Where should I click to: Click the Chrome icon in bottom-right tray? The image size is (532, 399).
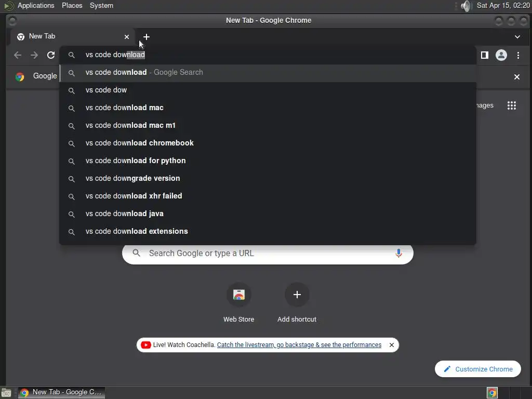tap(492, 393)
